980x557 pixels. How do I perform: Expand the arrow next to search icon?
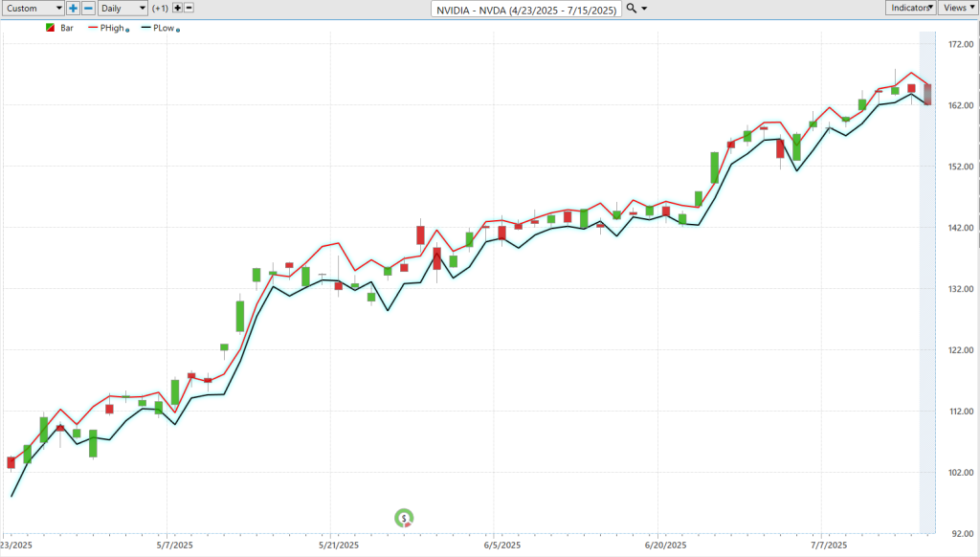pos(644,8)
